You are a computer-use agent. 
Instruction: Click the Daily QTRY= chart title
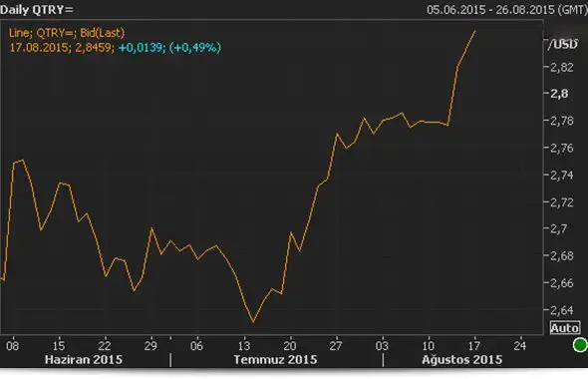click(37, 9)
